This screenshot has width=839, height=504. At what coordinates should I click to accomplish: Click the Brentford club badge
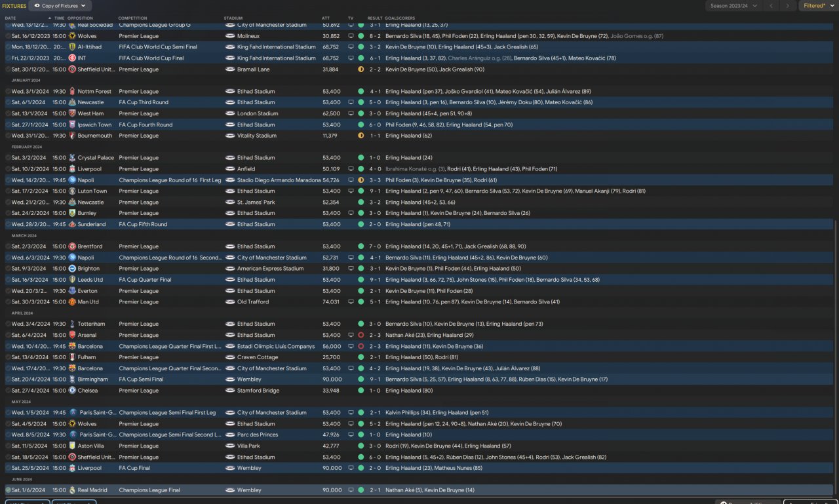coord(72,246)
